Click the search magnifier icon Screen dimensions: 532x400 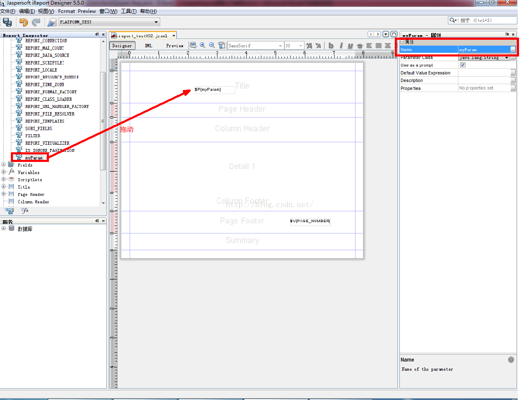click(x=453, y=20)
